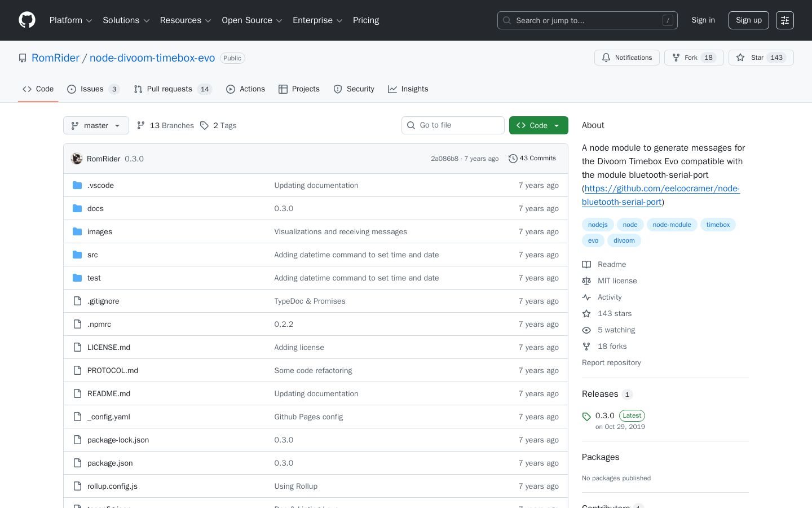This screenshot has width=812, height=508.
Task: Click the .gitignore file icon
Action: coord(77,301)
